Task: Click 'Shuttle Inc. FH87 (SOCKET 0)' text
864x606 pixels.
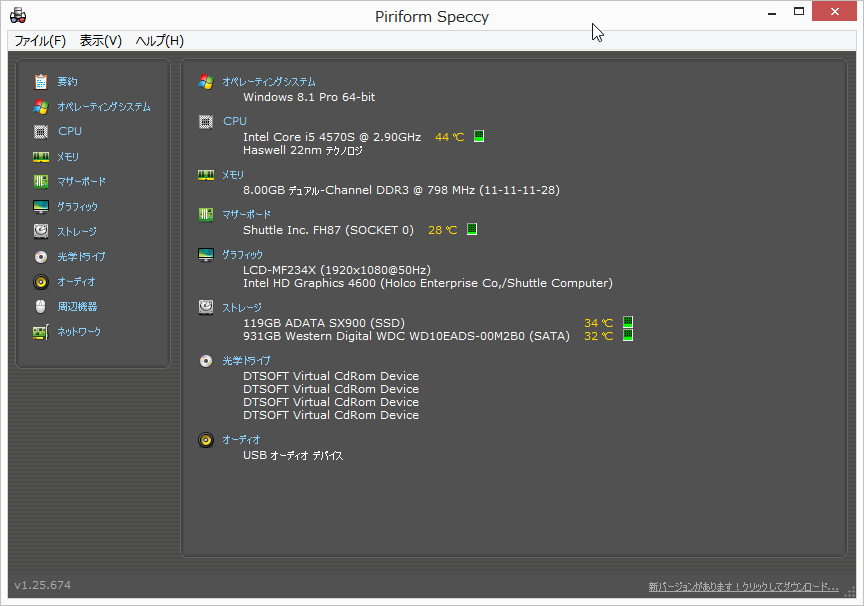Action: coord(328,230)
